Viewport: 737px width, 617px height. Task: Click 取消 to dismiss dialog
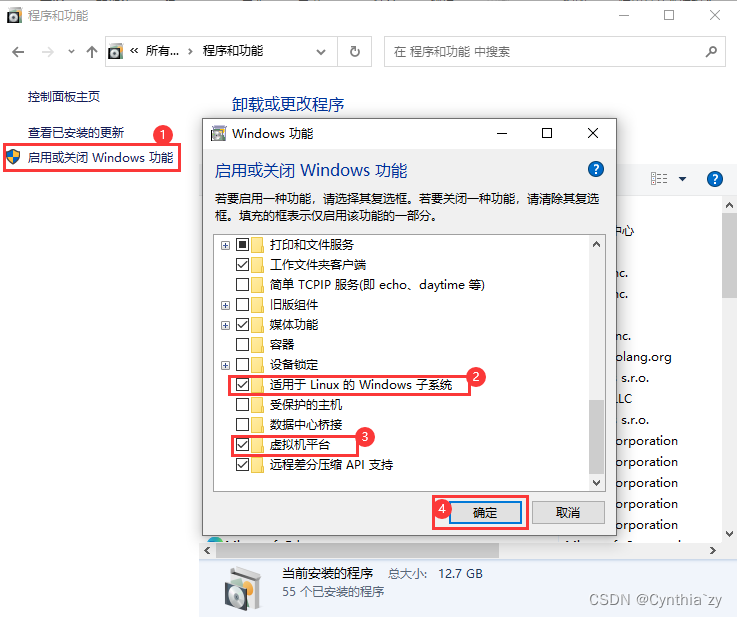tap(568, 512)
